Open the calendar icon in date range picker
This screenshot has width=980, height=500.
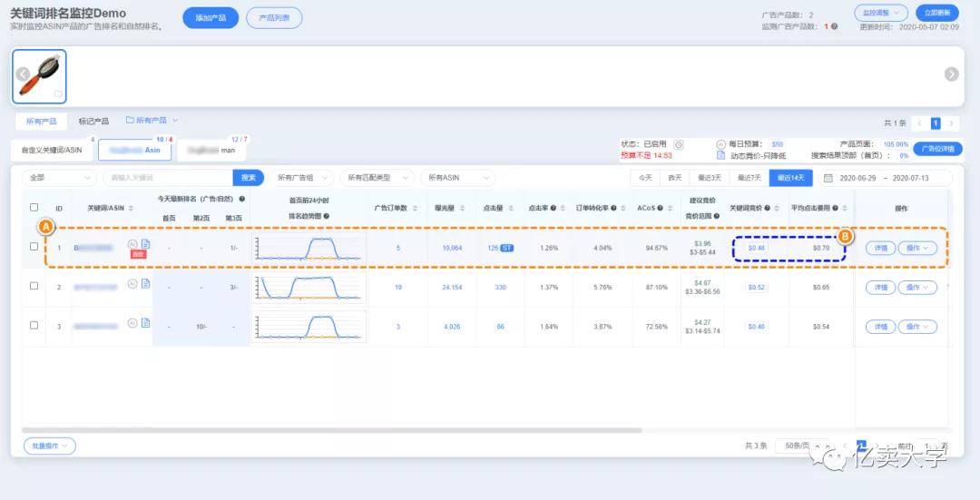pyautogui.click(x=828, y=178)
